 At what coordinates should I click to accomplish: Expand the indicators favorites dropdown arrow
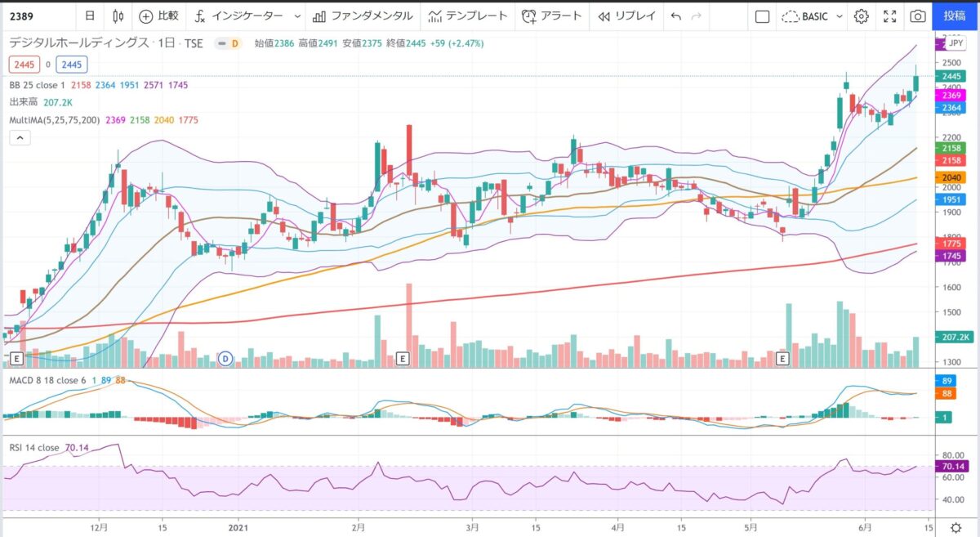coord(296,16)
